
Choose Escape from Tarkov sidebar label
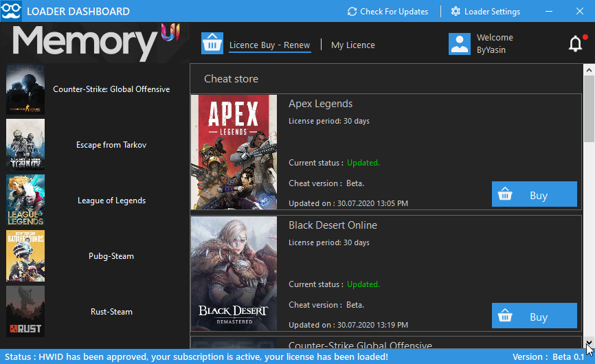(x=111, y=145)
